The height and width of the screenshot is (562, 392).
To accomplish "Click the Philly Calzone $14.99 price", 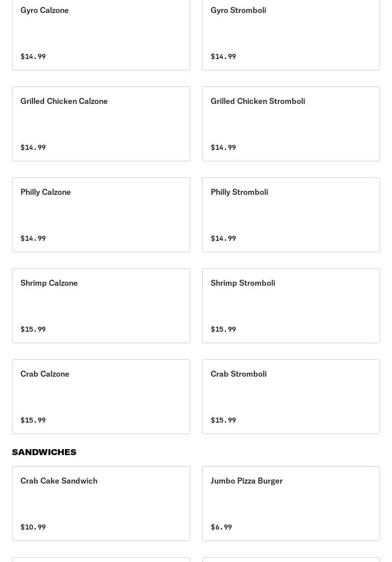I will (x=33, y=238).
